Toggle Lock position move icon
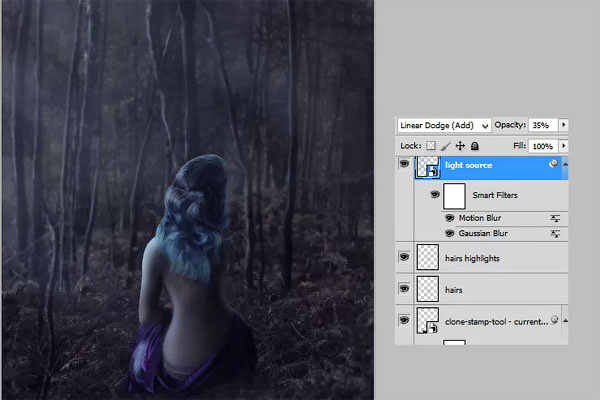The height and width of the screenshot is (400, 600). click(x=460, y=146)
